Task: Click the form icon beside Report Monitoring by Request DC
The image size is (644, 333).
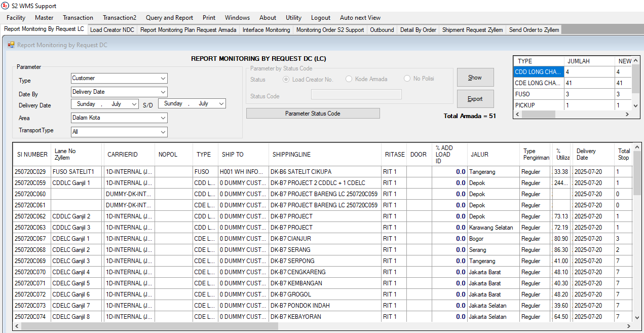Action: (11, 45)
